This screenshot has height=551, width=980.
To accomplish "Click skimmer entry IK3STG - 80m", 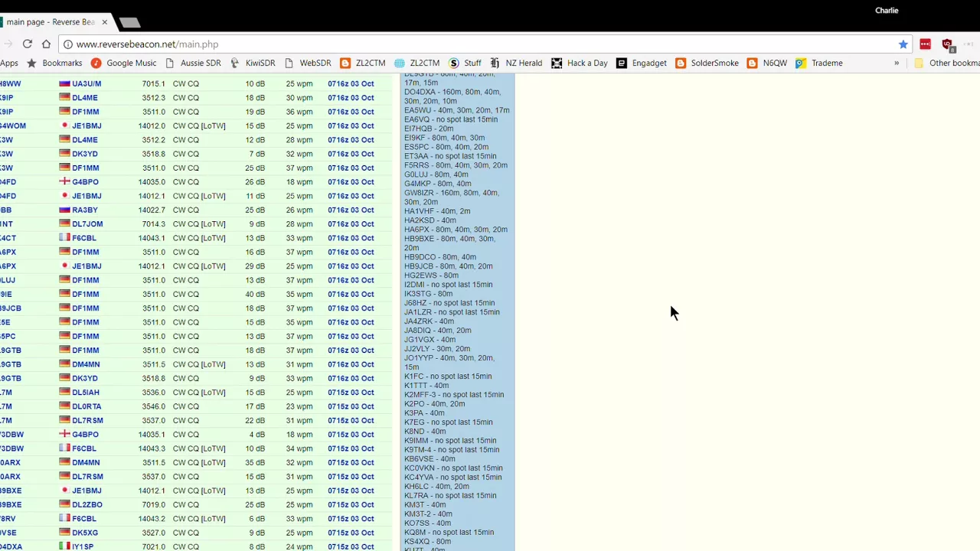I will click(428, 294).
